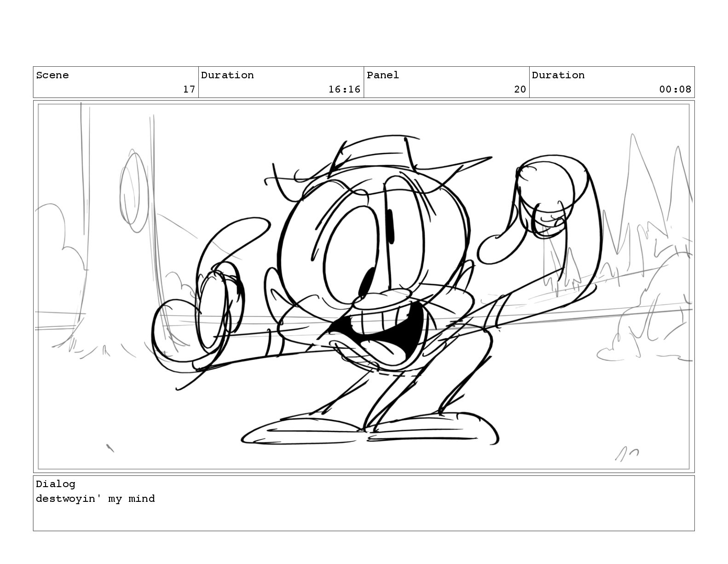Click the Scene label in the header

pyautogui.click(x=52, y=75)
